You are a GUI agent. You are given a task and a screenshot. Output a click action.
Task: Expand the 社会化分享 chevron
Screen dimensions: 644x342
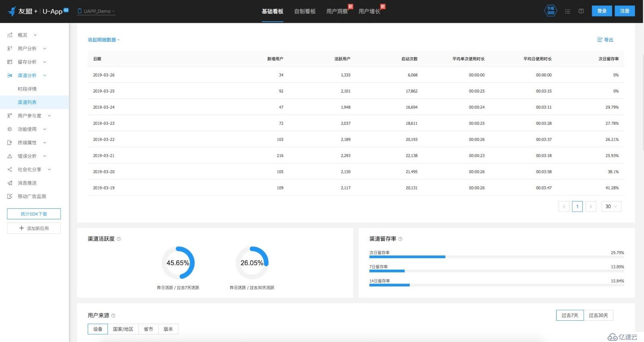[x=50, y=169]
